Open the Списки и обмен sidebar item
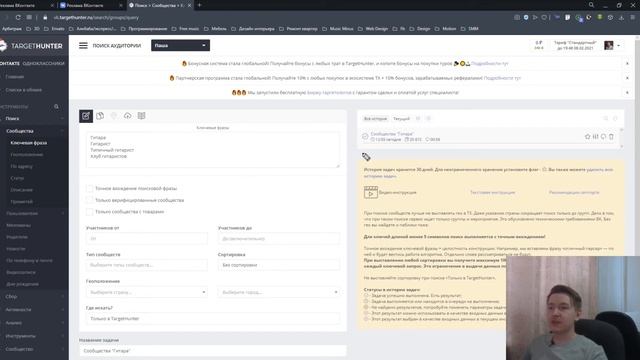Screen dimensions: 640x360 (24, 90)
